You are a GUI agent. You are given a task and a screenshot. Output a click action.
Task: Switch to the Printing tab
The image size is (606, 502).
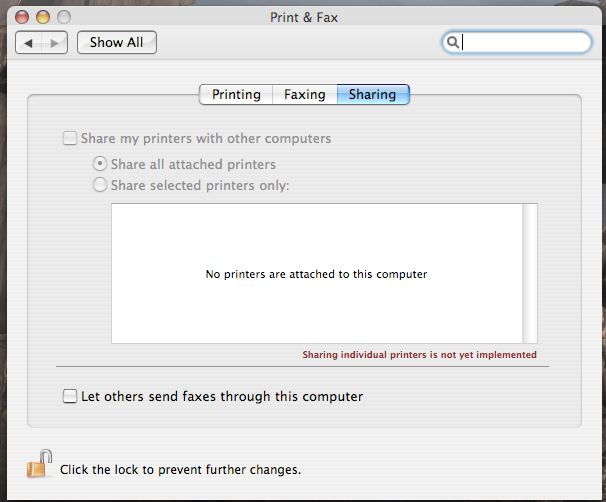236,94
